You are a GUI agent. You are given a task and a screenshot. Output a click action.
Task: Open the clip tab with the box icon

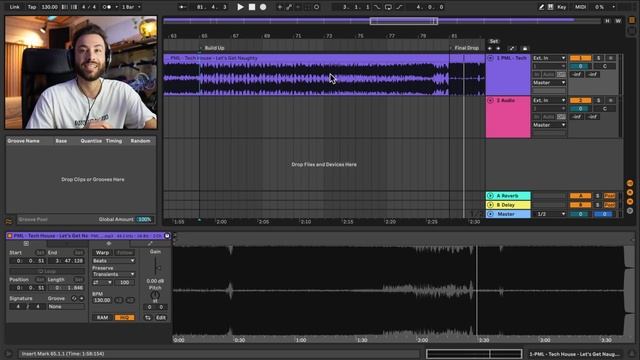tap(26, 244)
